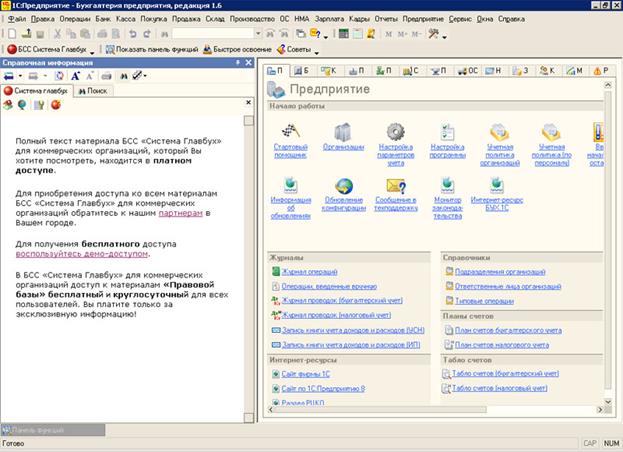Click the help question-mark toolbar icon
623x452 pixels.
click(315, 34)
